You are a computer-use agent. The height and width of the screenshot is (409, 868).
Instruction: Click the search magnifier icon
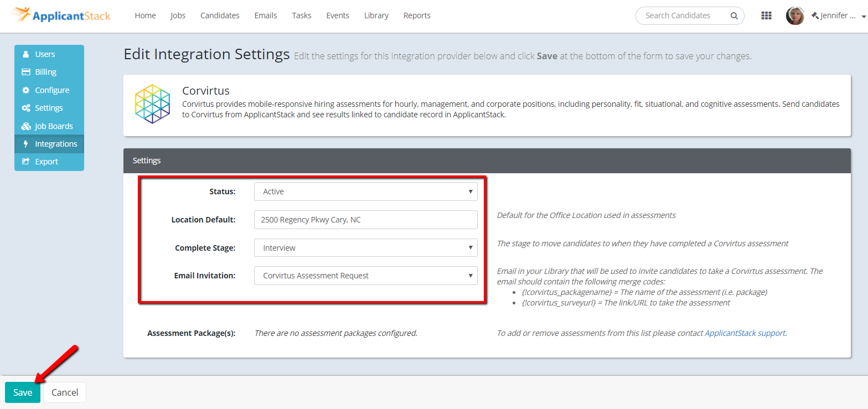tap(734, 15)
